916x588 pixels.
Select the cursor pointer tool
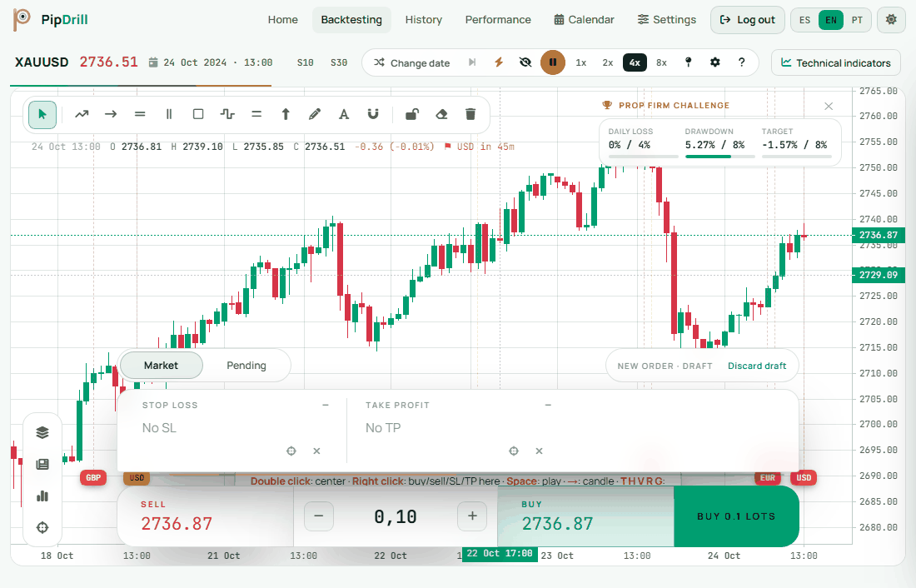click(x=42, y=115)
